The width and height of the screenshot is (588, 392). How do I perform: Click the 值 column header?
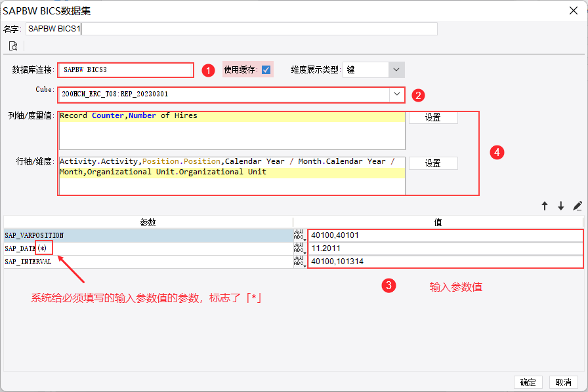pyautogui.click(x=438, y=222)
